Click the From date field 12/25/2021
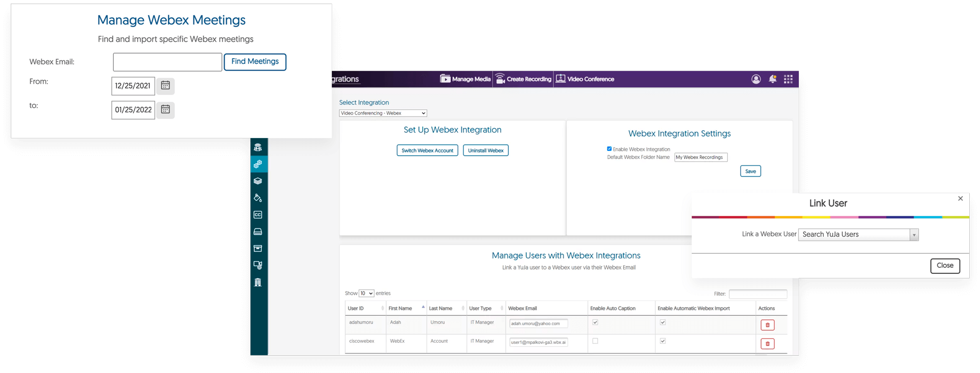980x373 pixels. pos(133,86)
